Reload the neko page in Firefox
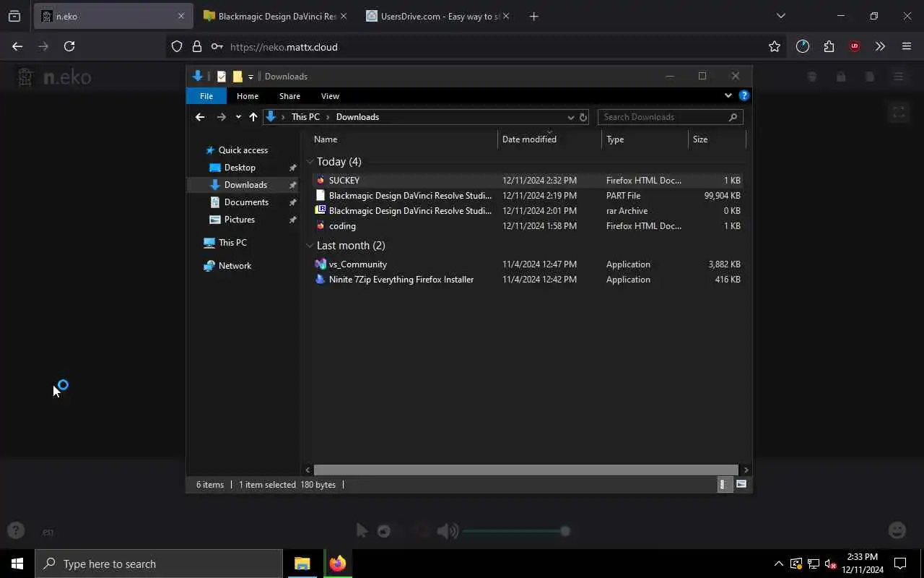The width and height of the screenshot is (924, 578). (69, 46)
